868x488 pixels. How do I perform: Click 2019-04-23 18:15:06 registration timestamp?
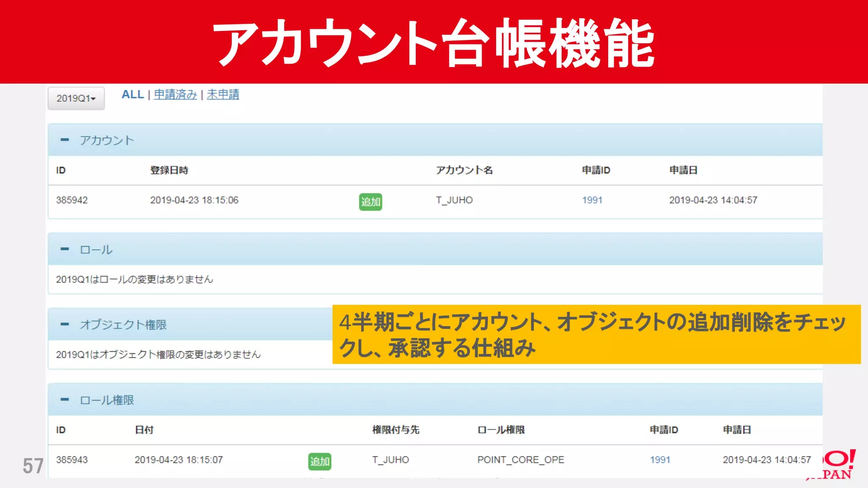[194, 200]
